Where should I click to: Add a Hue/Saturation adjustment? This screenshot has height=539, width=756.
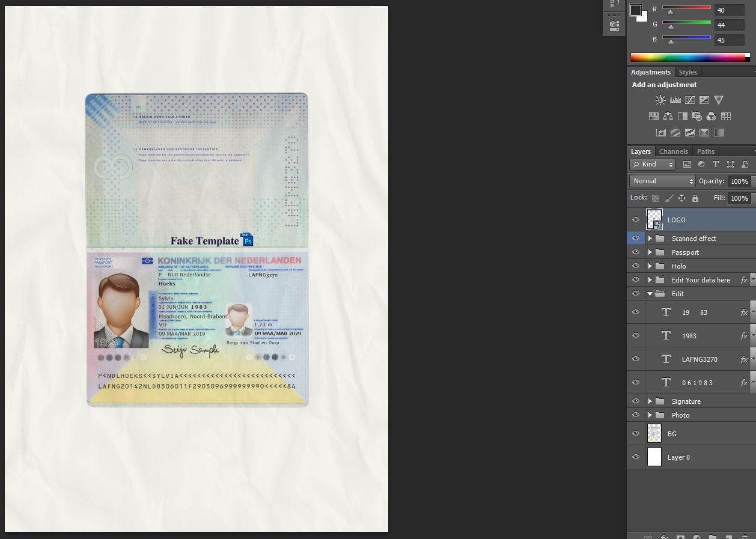tap(654, 117)
